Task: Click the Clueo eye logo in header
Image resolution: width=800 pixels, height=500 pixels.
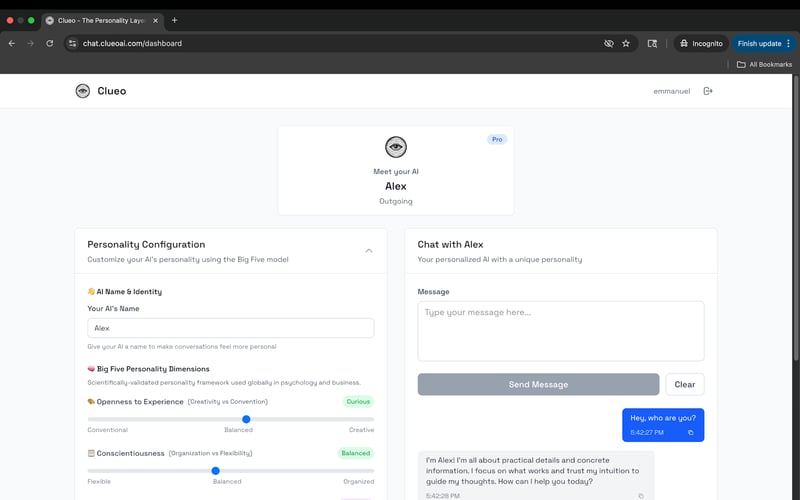Action: [83, 91]
